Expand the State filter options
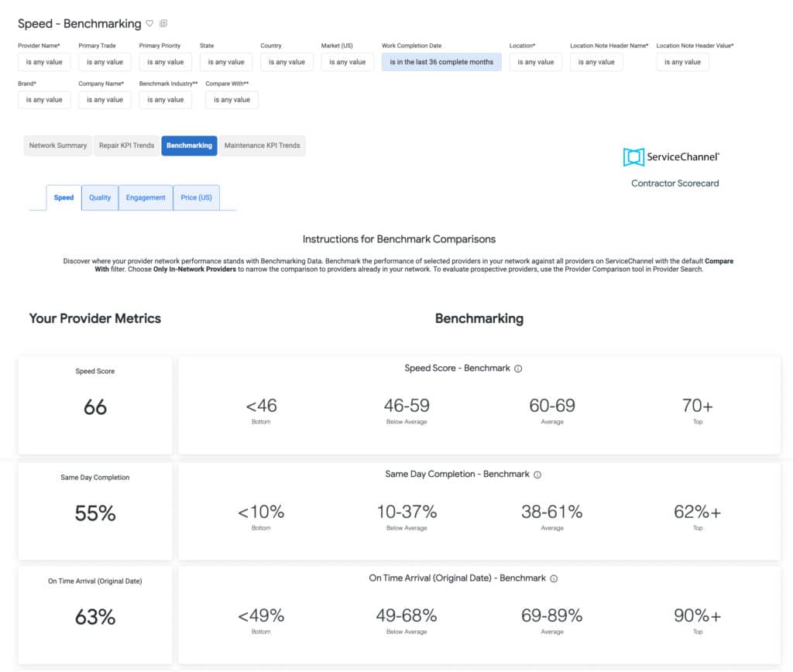 pos(226,62)
